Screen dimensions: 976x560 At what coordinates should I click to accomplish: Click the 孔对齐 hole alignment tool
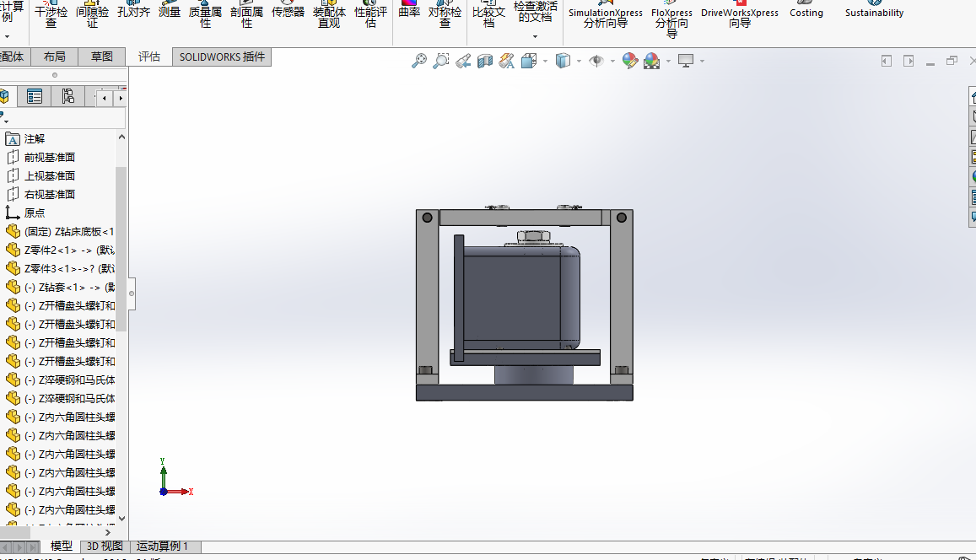point(134,11)
